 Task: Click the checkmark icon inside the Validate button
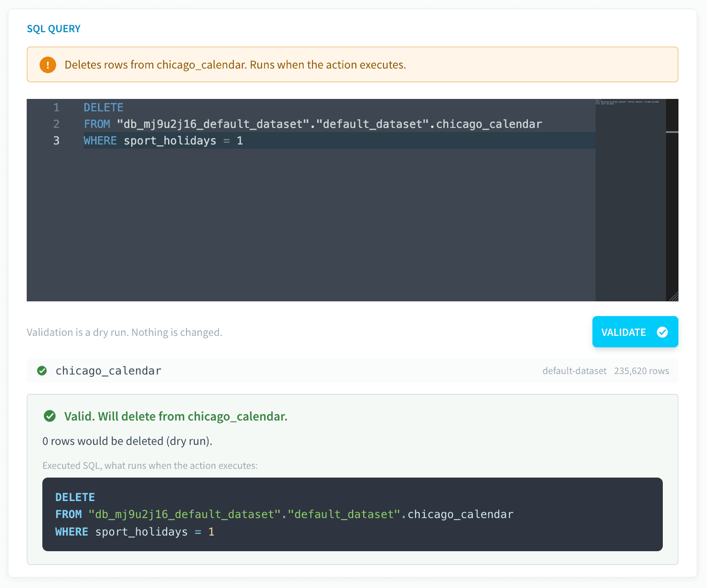click(x=662, y=332)
